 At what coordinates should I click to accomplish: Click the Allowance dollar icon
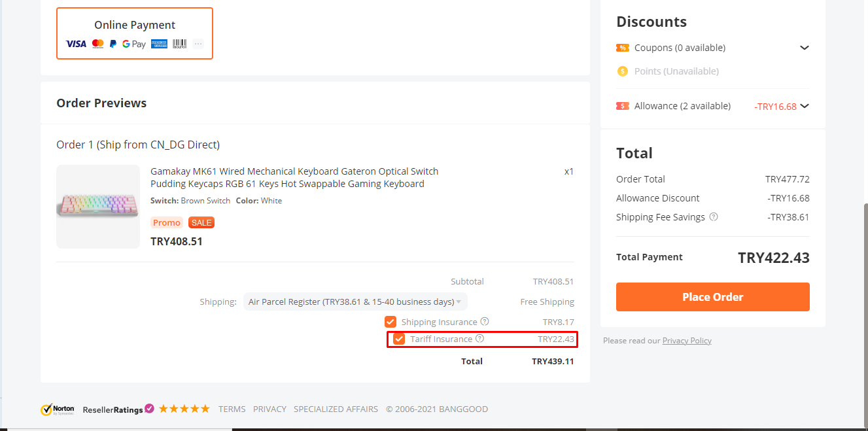[623, 106]
